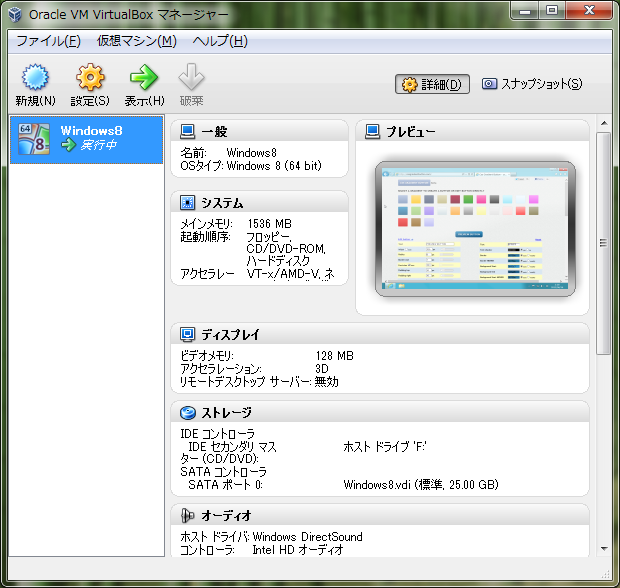620x588 pixels.
Task: Click the System (システム) chip icon
Action: pyautogui.click(x=187, y=202)
